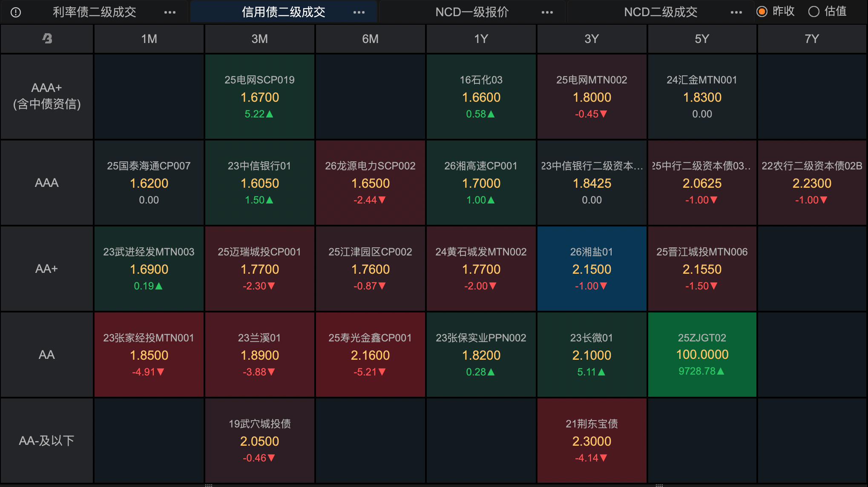868x487 pixels.
Task: Open the more options dots beside NCD一级报价
Action: click(x=547, y=12)
